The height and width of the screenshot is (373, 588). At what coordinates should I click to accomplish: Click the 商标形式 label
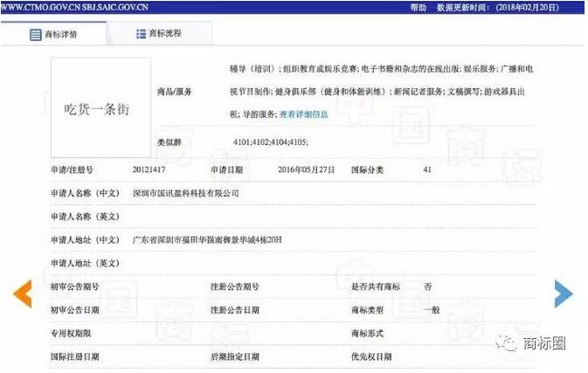[368, 334]
